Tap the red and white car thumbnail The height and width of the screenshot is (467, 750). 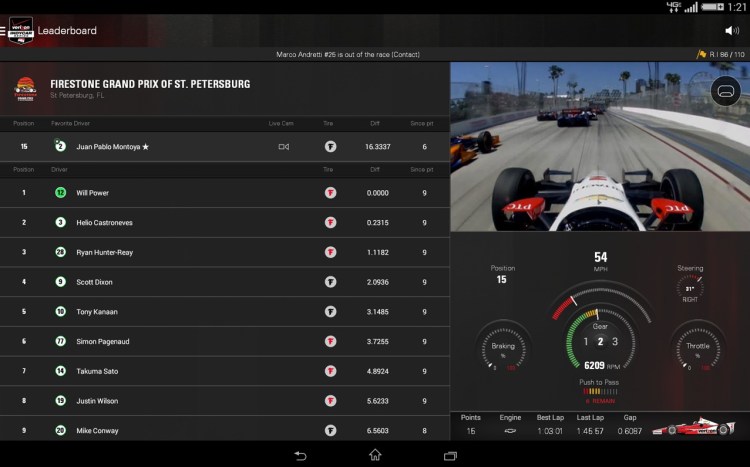(x=693, y=425)
